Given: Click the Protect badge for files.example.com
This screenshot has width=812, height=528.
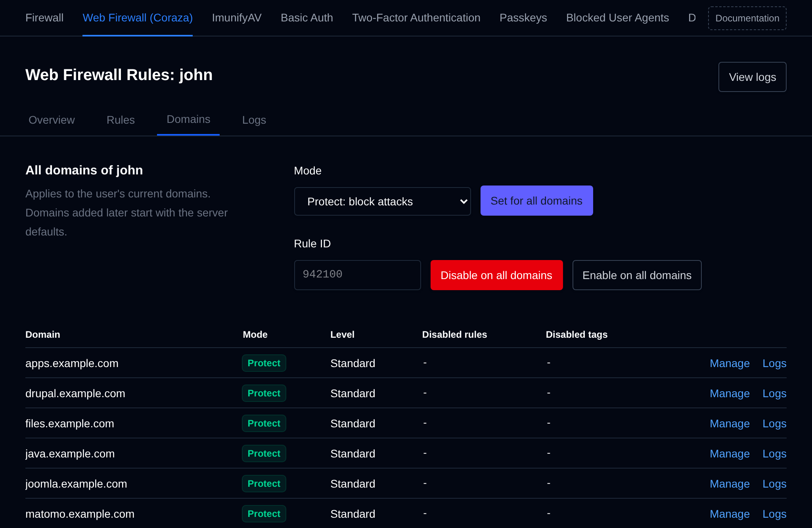Looking at the screenshot, I should [264, 423].
